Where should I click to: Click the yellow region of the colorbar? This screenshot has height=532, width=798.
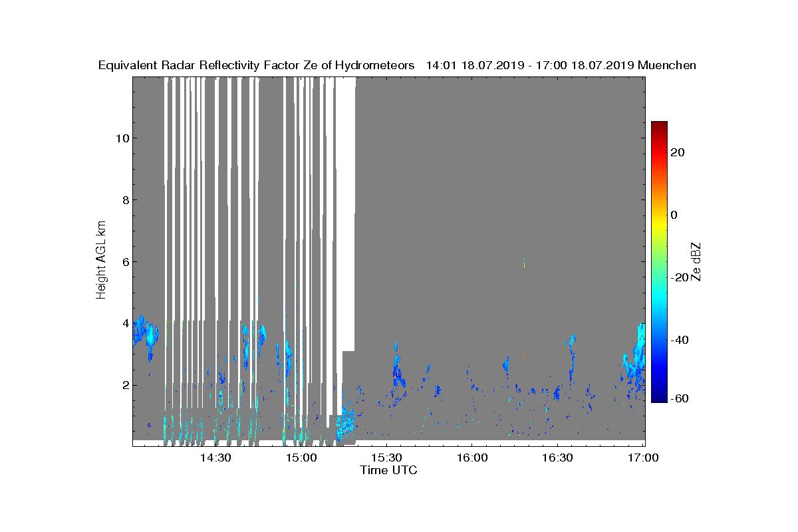tap(659, 223)
